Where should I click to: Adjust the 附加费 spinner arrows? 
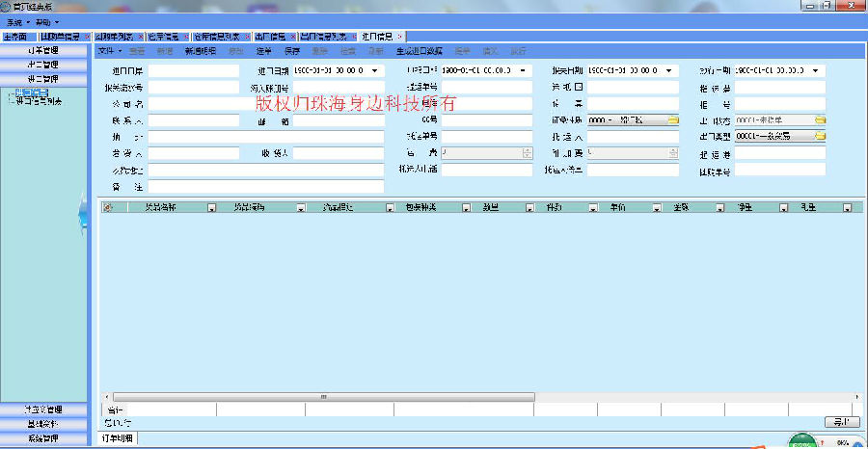click(x=674, y=152)
